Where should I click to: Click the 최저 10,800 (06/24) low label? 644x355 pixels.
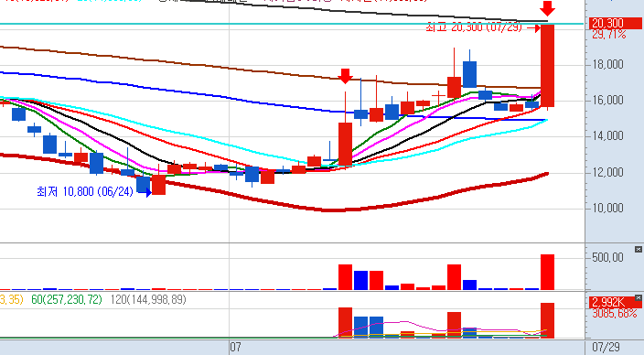pyautogui.click(x=85, y=191)
